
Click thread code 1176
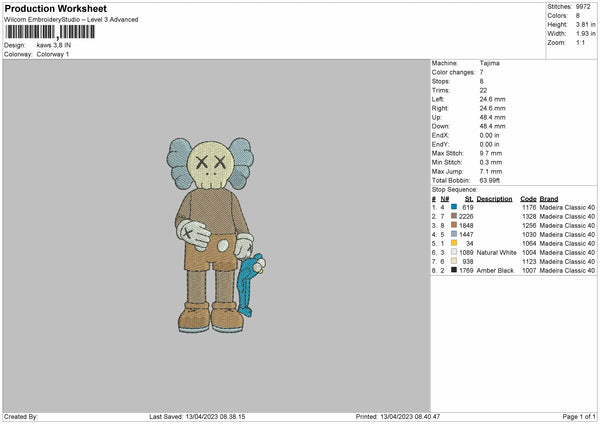coord(529,207)
